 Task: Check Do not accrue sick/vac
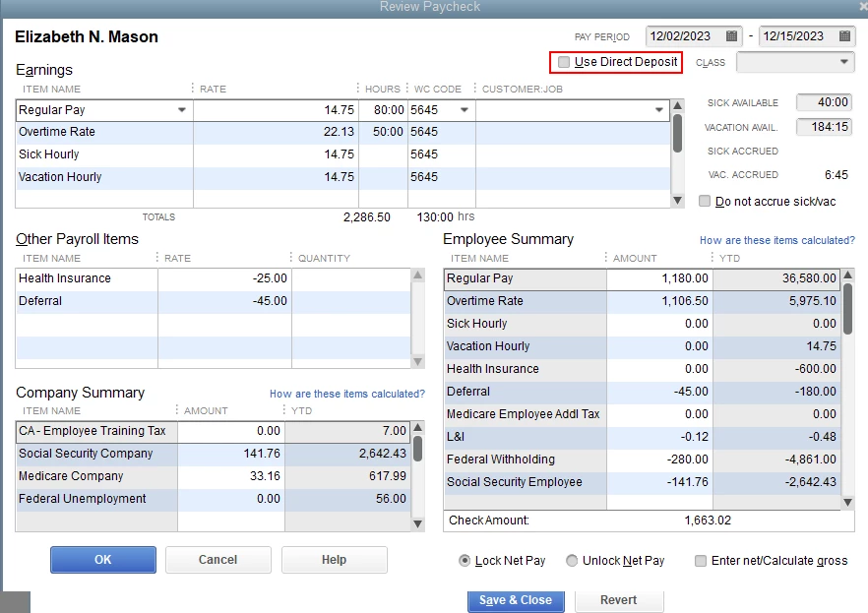click(x=705, y=201)
